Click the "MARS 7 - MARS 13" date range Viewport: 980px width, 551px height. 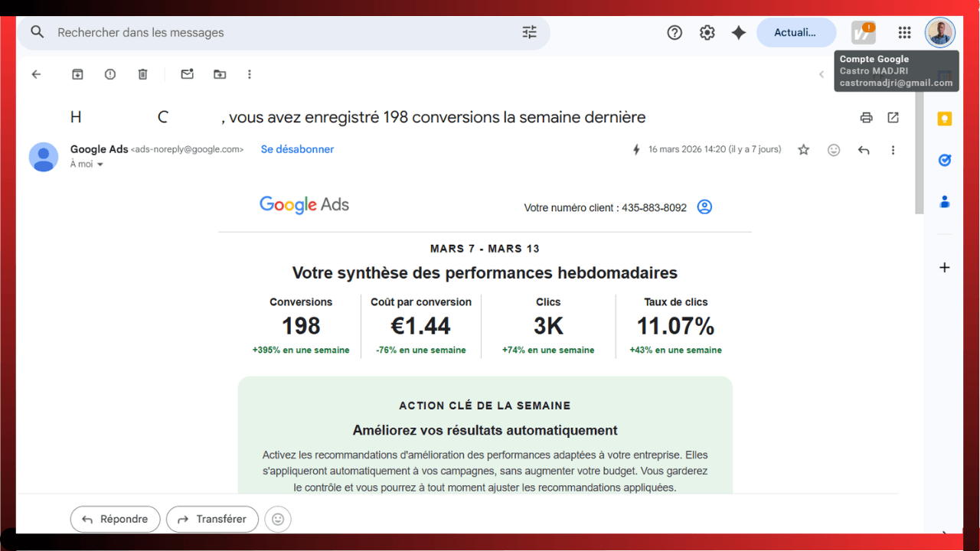click(485, 249)
